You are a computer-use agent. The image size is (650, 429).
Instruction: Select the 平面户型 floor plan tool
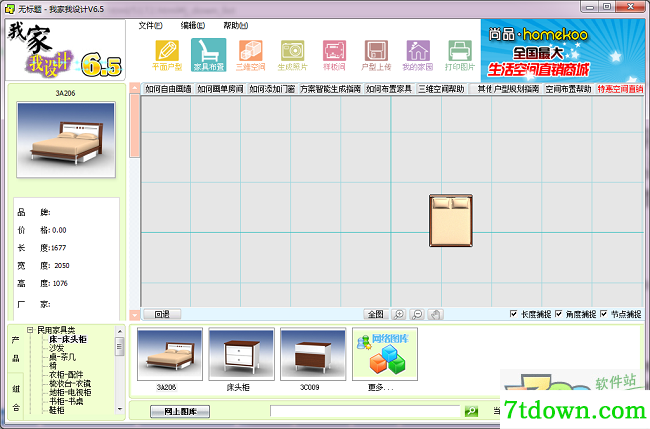pyautogui.click(x=167, y=55)
